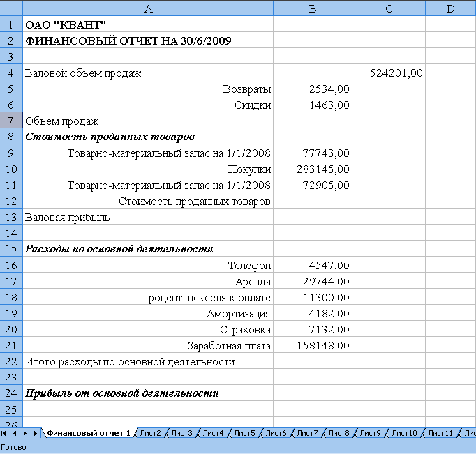The image size is (476, 454).
Task: Switch to the Лист2 sheet tab
Action: click(x=150, y=433)
